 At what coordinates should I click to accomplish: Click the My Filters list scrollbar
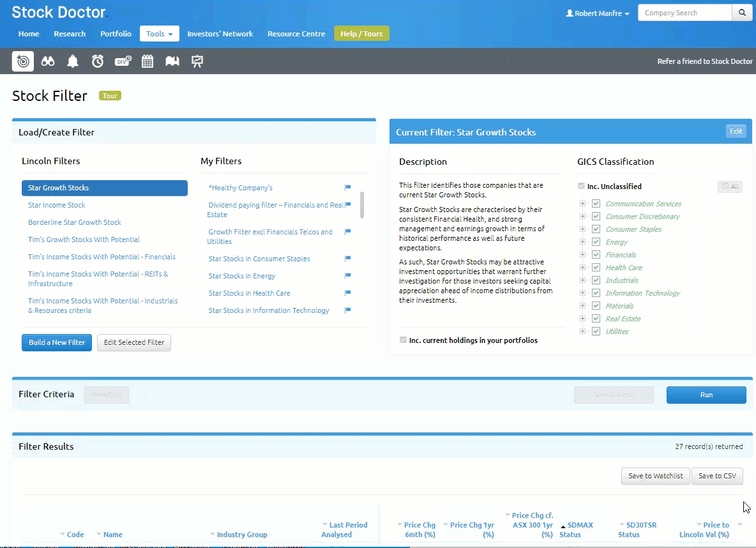pos(362,205)
